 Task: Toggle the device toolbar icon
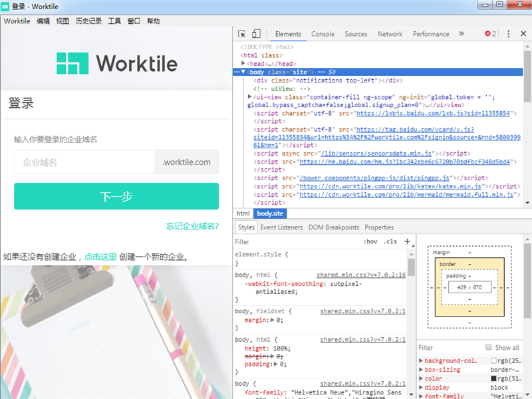pyautogui.click(x=256, y=34)
